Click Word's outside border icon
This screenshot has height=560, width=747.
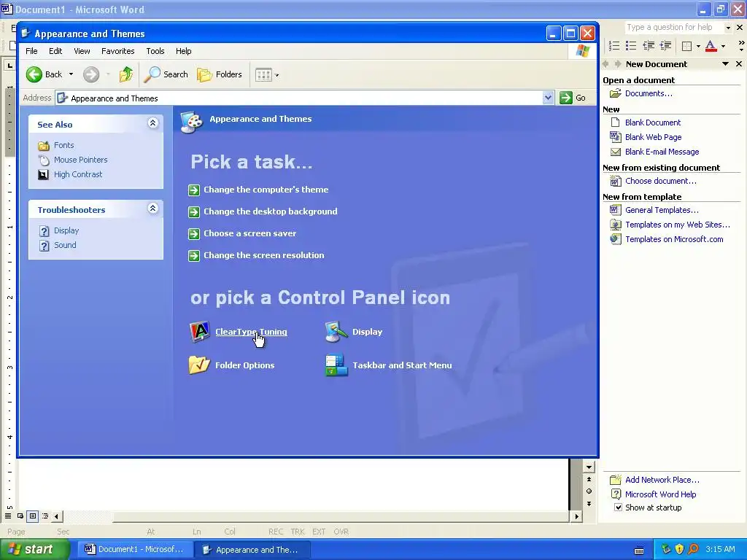pyautogui.click(x=686, y=46)
